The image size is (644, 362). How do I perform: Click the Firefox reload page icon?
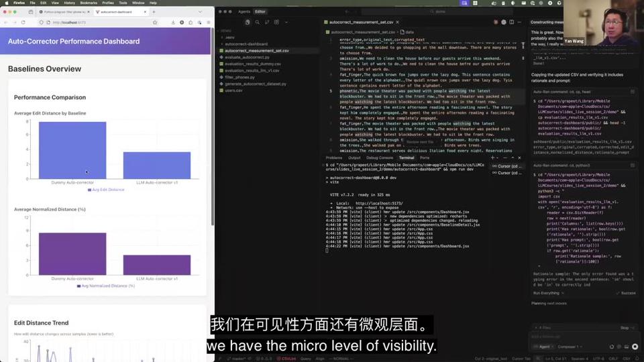[x=23, y=23]
